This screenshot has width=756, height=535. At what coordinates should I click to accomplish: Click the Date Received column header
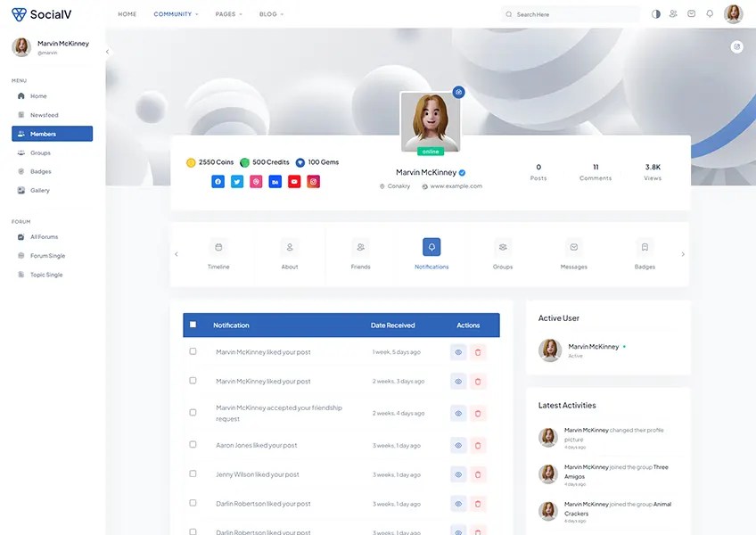click(392, 325)
